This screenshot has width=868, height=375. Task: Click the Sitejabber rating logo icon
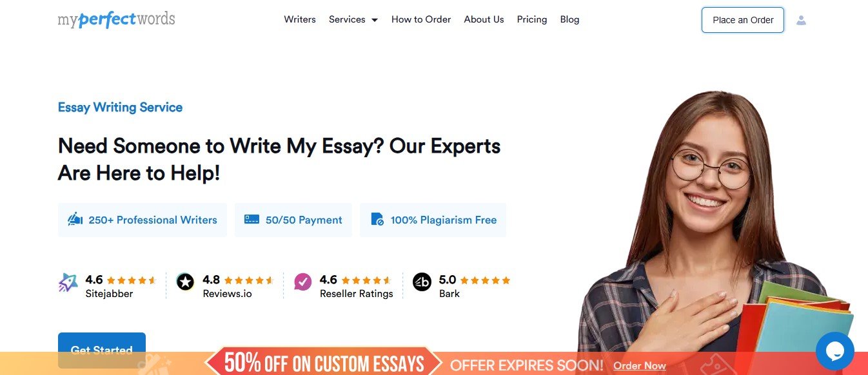click(x=68, y=282)
